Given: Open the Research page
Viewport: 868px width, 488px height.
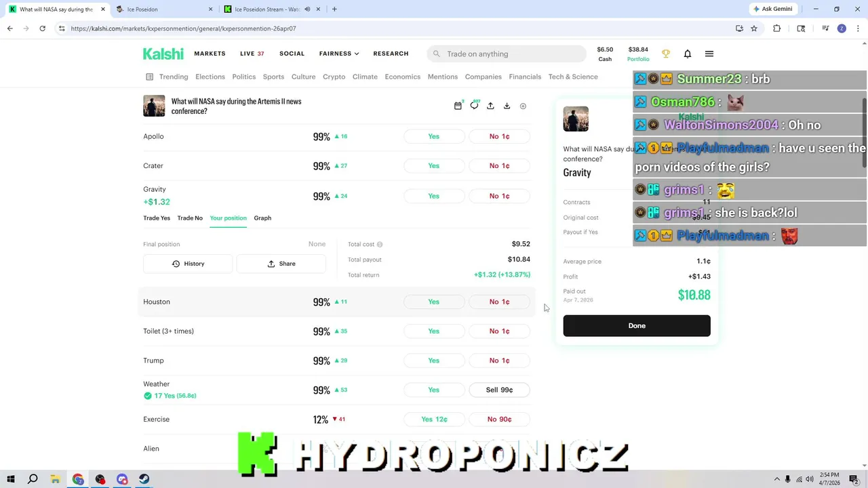Looking at the screenshot, I should (x=391, y=54).
